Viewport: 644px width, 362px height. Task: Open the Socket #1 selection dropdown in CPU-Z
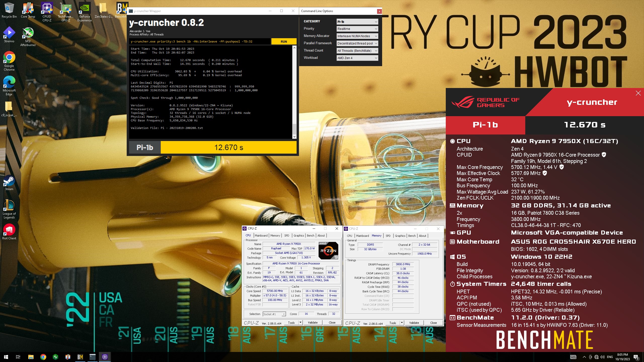[274, 314]
